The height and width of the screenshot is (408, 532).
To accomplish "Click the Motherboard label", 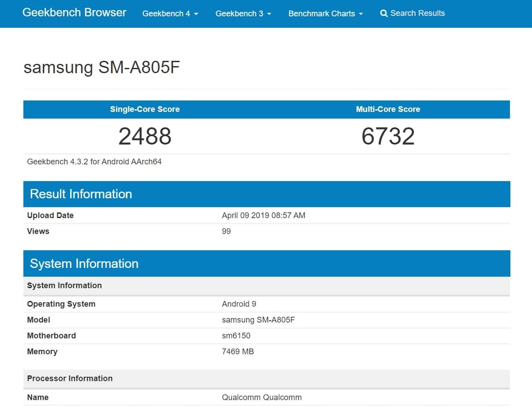I will click(51, 336).
